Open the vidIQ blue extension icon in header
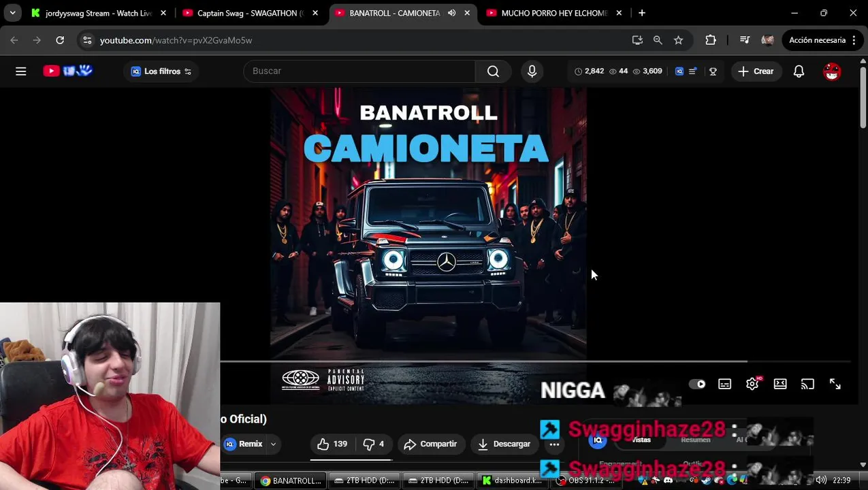 click(679, 71)
